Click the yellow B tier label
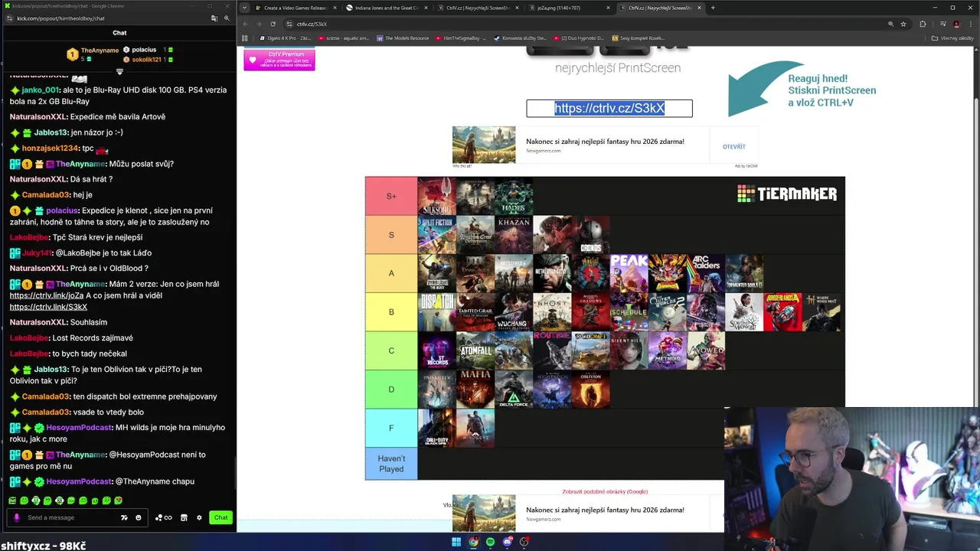Viewport: 980px width, 551px height. [x=391, y=311]
